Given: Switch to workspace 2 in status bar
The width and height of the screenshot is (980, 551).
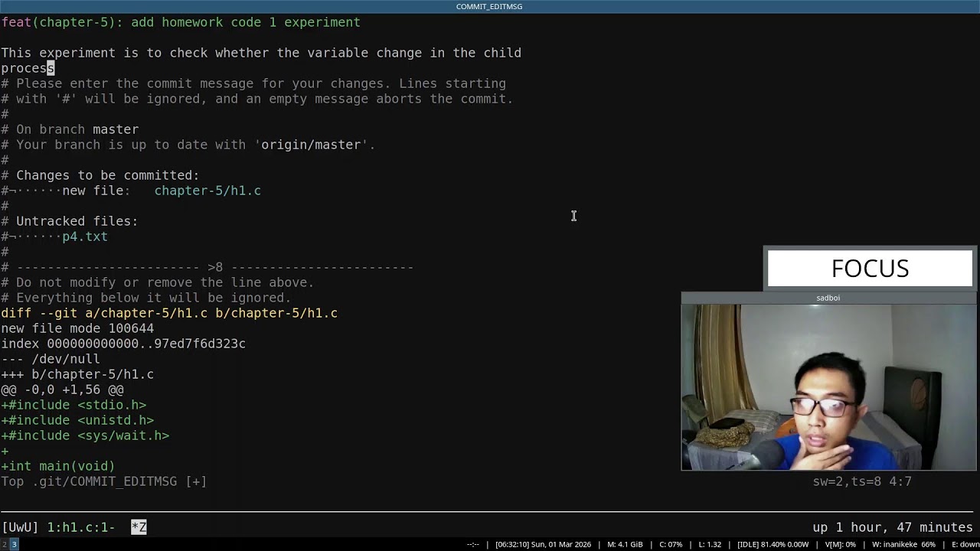Looking at the screenshot, I should click(4, 544).
